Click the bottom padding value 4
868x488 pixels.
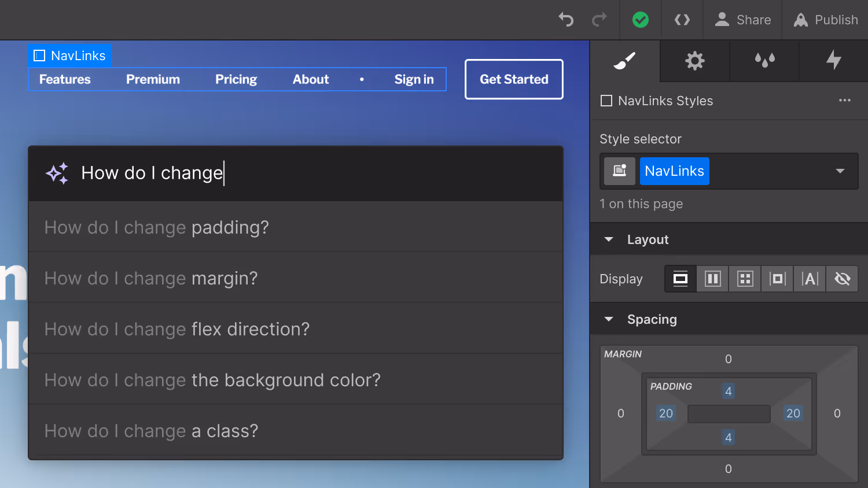[x=729, y=438]
